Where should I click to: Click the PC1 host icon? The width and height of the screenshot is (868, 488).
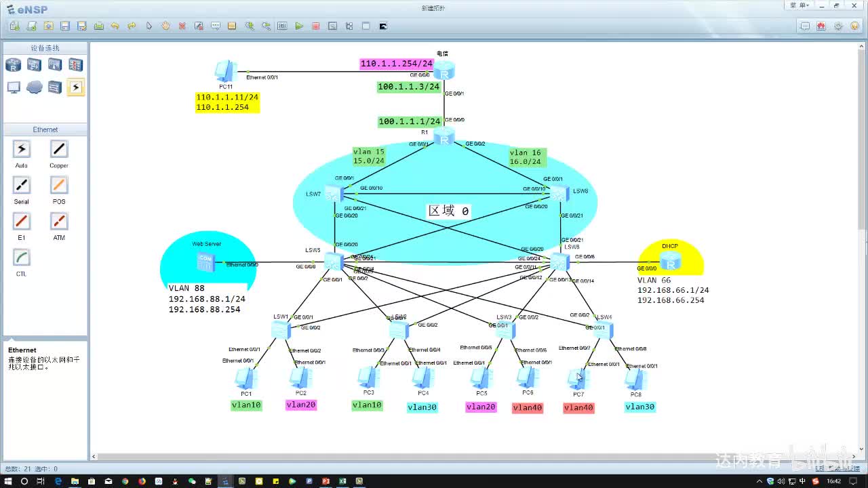point(245,379)
